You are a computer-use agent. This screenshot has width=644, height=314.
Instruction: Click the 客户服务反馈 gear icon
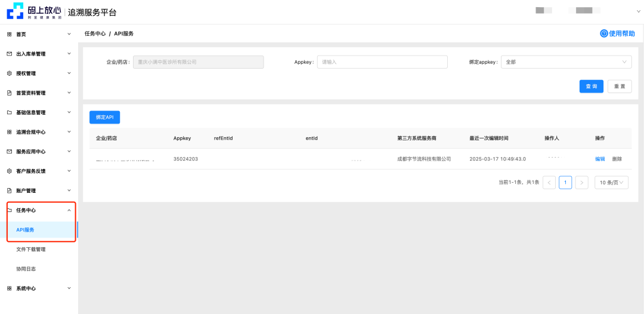9,171
